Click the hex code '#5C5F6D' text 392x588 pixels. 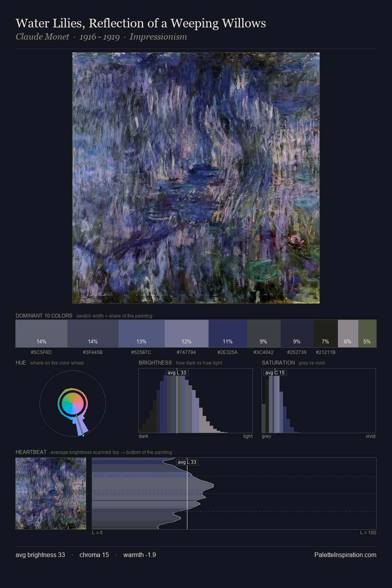41,352
